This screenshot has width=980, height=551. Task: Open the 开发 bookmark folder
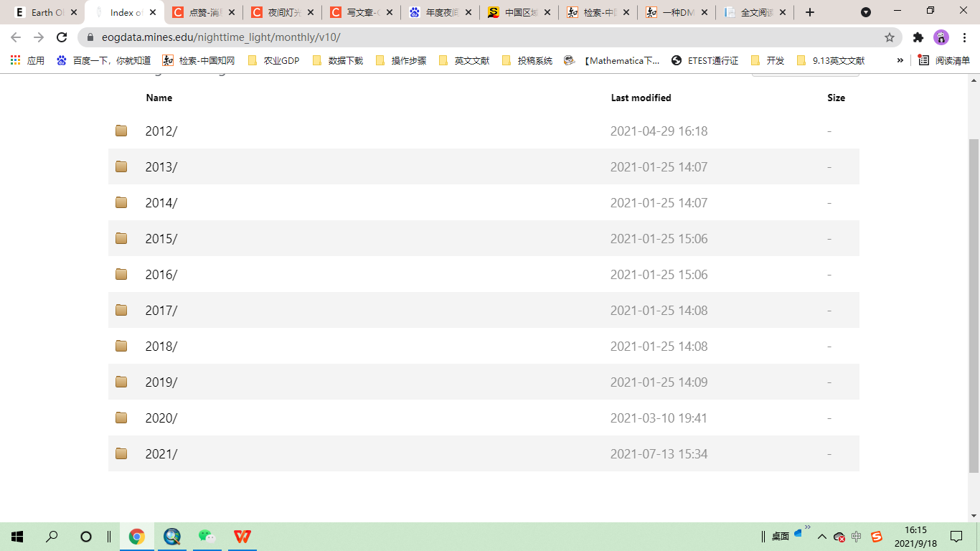pos(768,60)
